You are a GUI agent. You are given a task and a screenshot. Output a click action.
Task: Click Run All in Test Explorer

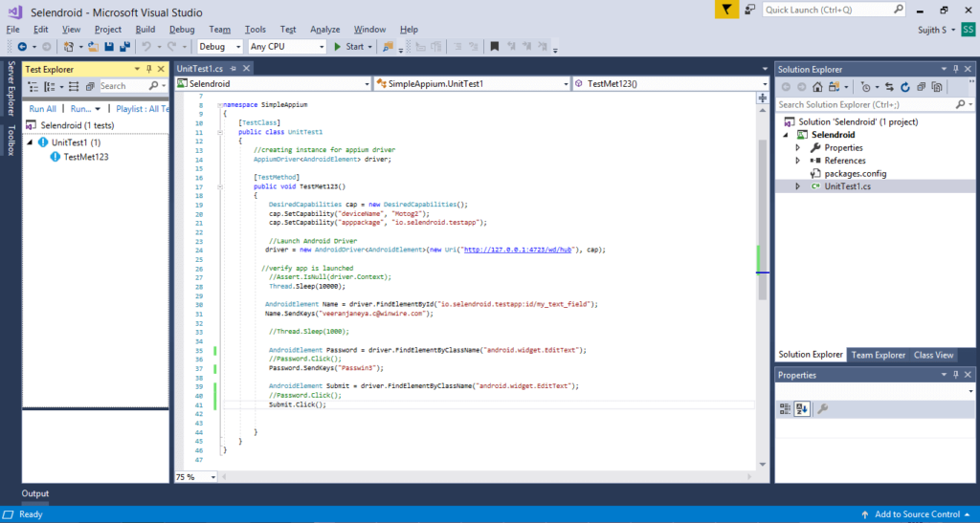point(42,109)
